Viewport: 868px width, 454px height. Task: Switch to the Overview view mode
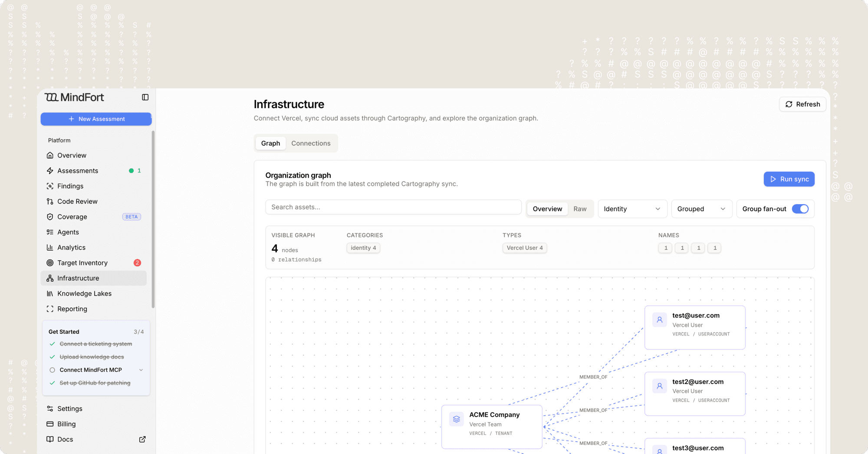click(547, 209)
